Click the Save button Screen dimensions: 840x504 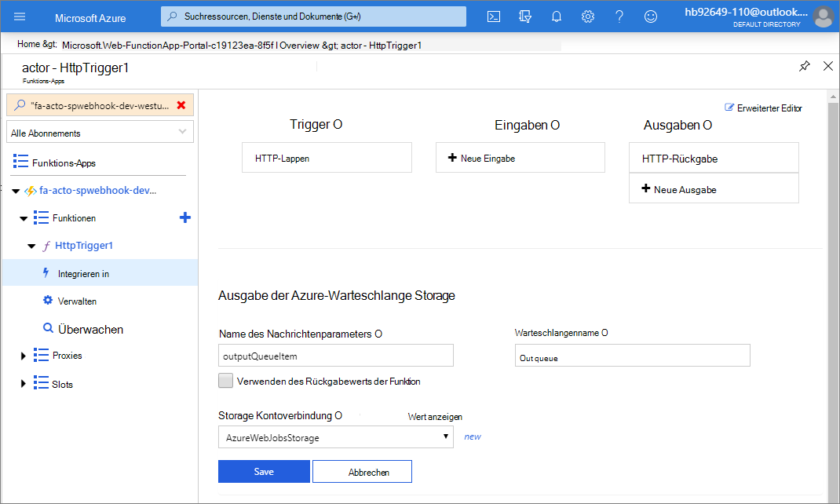coord(264,471)
